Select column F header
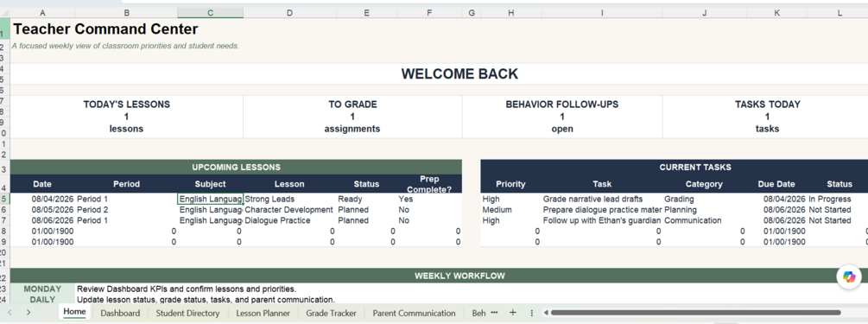This screenshot has width=868, height=324. point(429,13)
